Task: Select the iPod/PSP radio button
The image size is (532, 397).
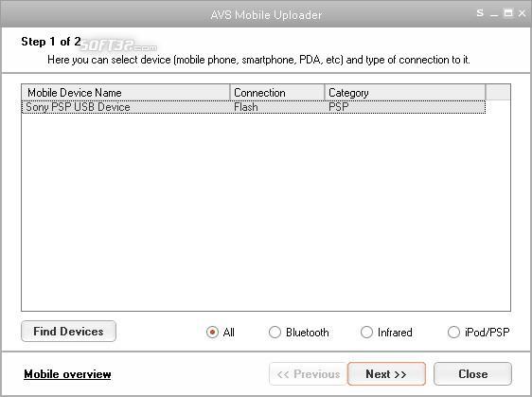Action: click(x=453, y=332)
